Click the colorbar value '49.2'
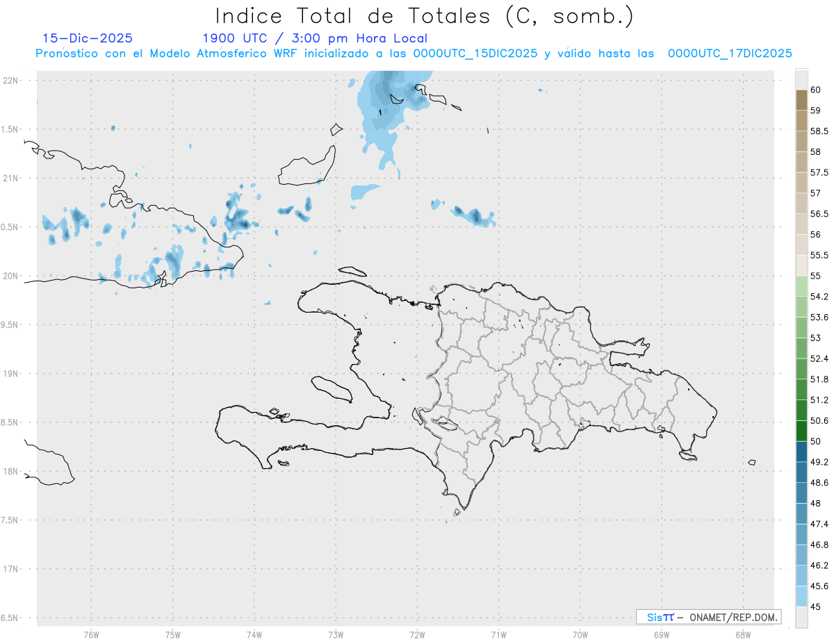834x644 pixels. coord(819,462)
